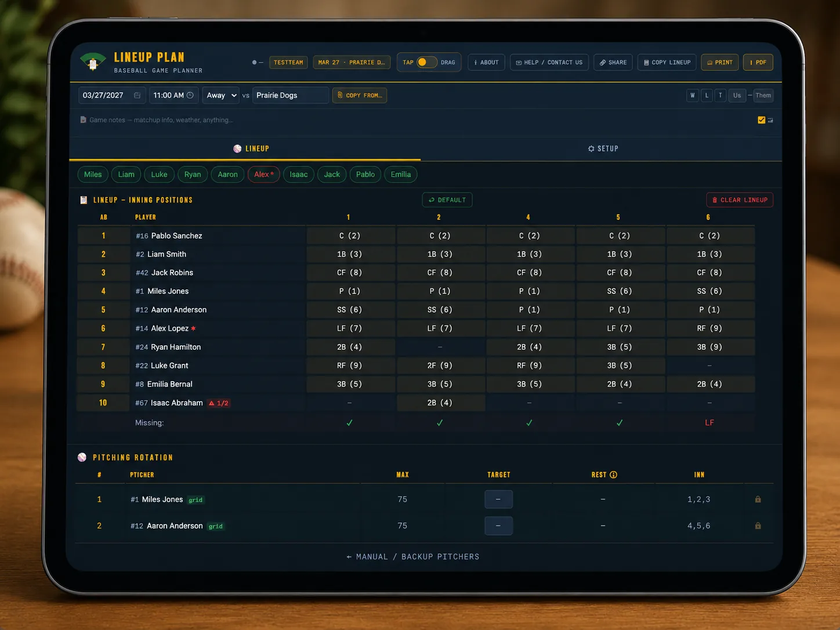Toggle the Miles player chip
The width and height of the screenshot is (840, 630).
[93, 174]
